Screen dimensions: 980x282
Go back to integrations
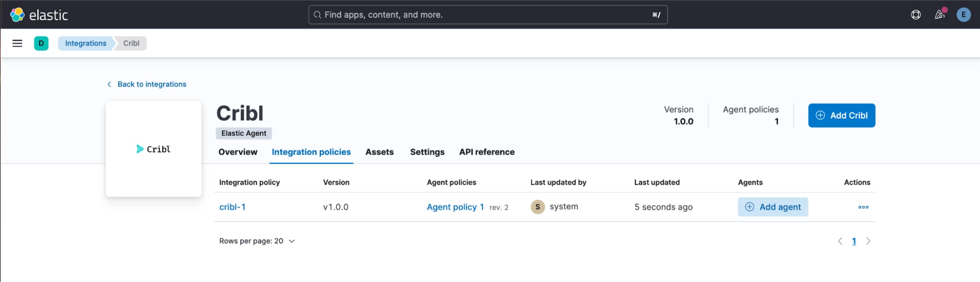(147, 84)
